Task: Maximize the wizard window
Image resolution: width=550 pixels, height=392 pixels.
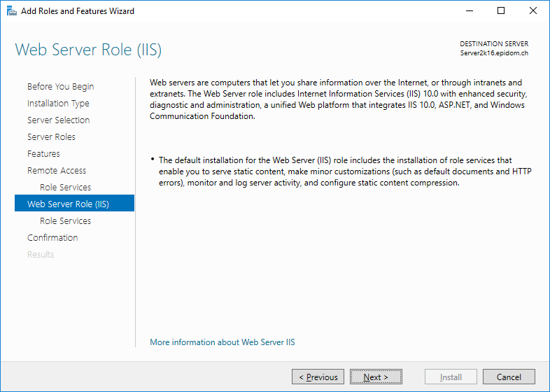Action: click(x=501, y=11)
